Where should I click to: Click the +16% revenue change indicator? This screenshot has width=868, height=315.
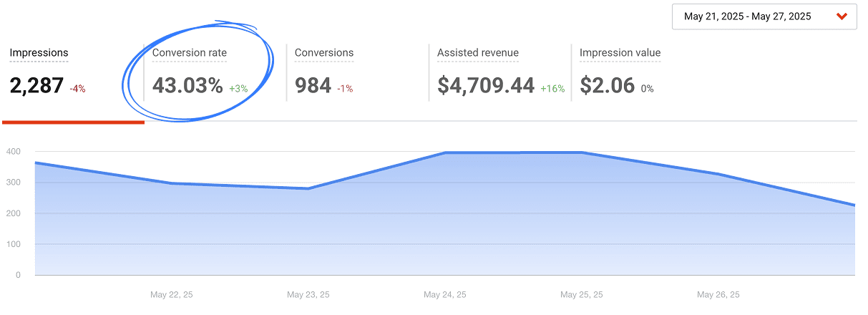point(552,89)
